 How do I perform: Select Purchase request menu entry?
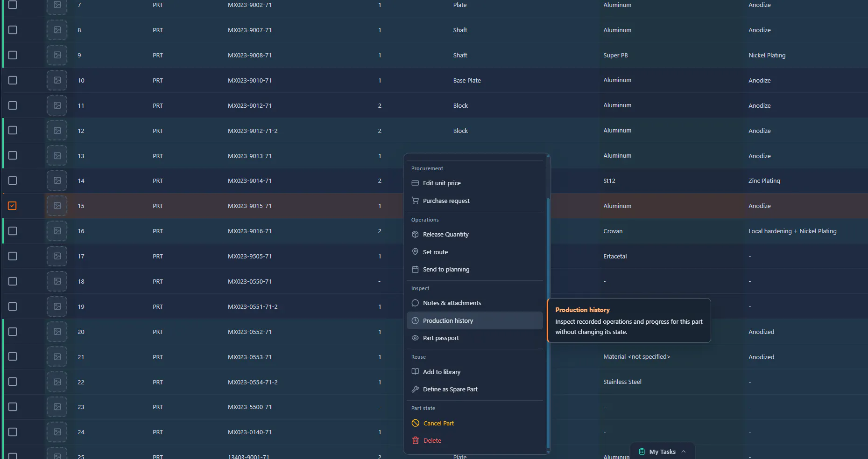click(x=475, y=201)
